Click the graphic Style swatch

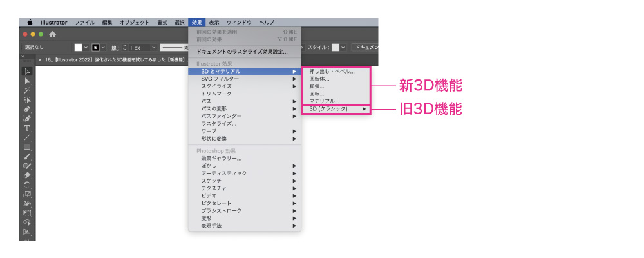pyautogui.click(x=336, y=47)
